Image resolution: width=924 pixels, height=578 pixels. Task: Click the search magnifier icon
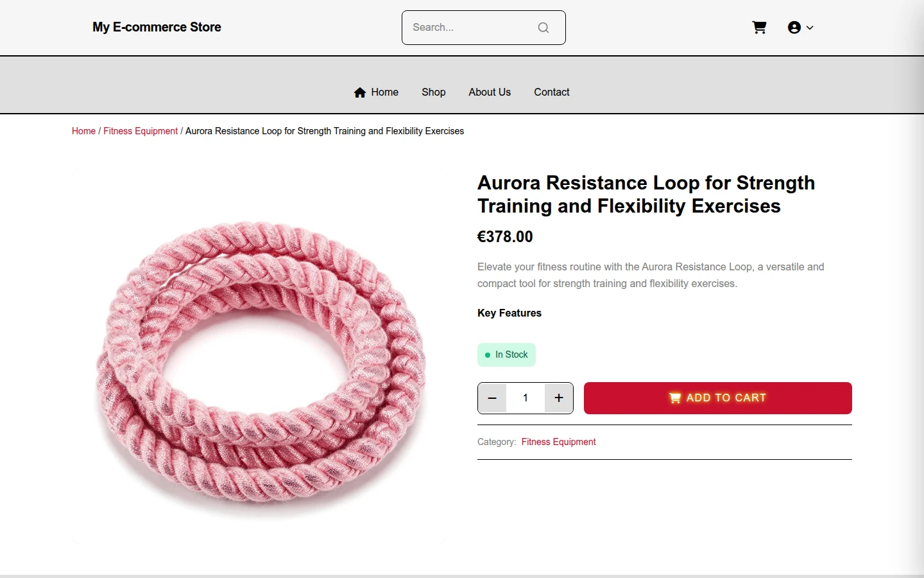pyautogui.click(x=543, y=28)
